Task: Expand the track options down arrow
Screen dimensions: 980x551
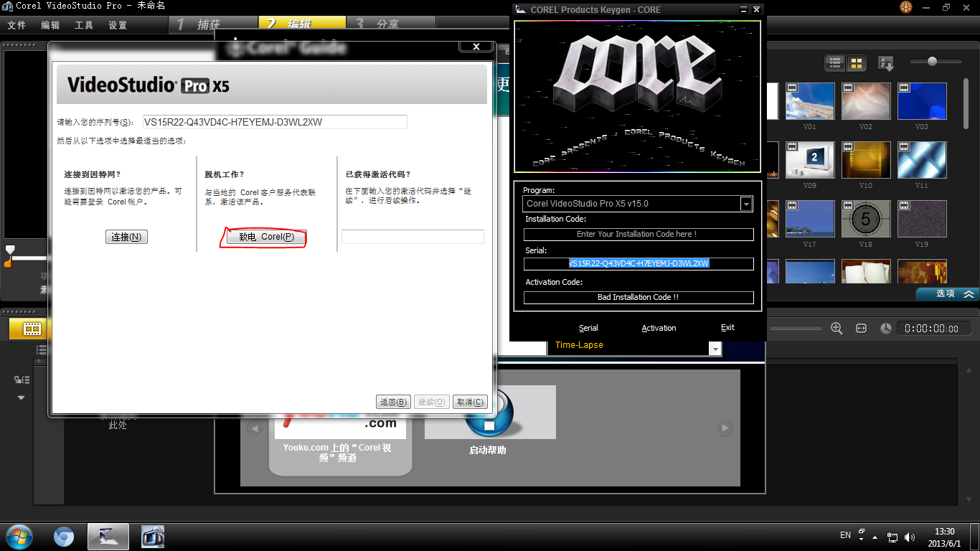Action: pyautogui.click(x=21, y=397)
